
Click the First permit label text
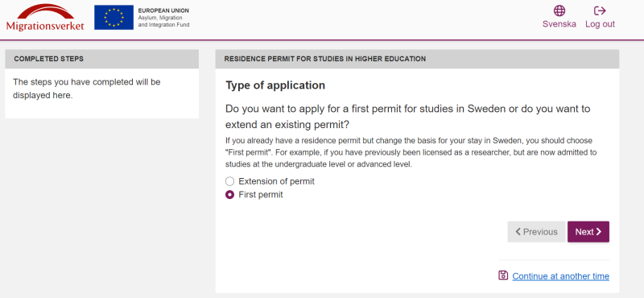coord(261,195)
